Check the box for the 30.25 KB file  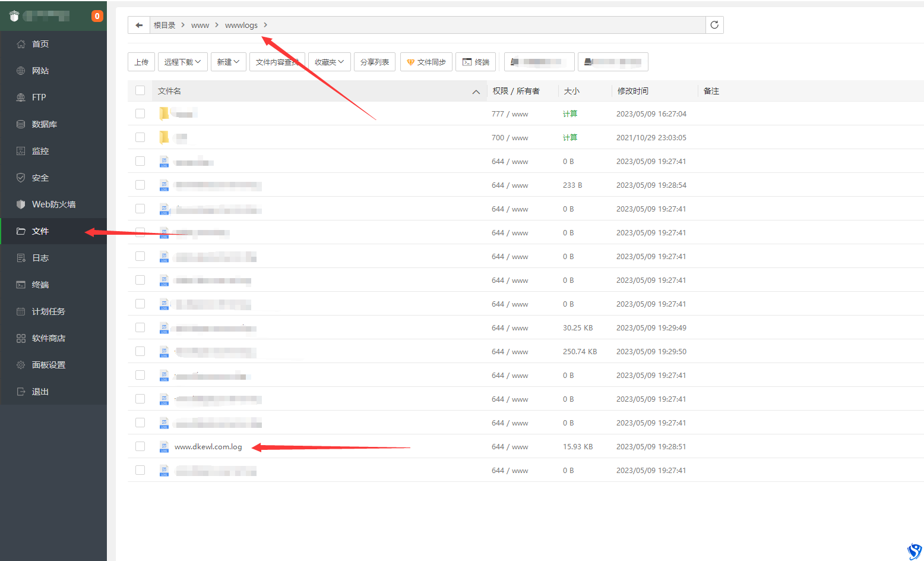pyautogui.click(x=140, y=327)
